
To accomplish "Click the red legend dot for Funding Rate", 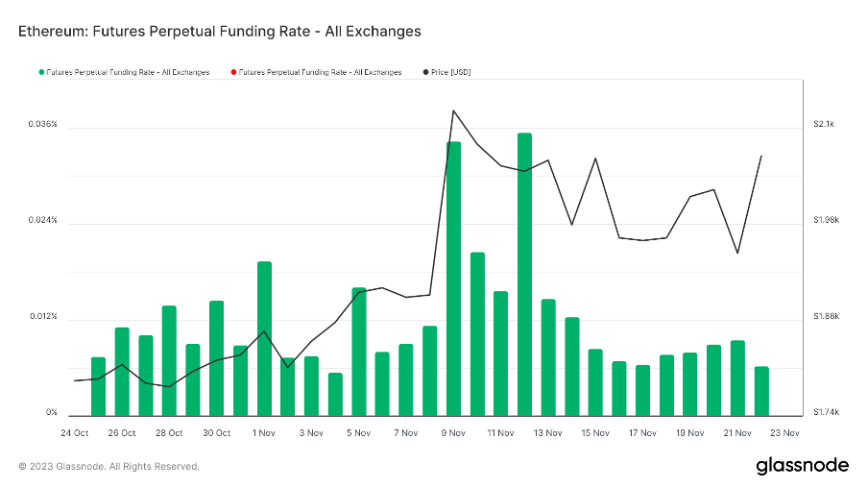I will [232, 72].
